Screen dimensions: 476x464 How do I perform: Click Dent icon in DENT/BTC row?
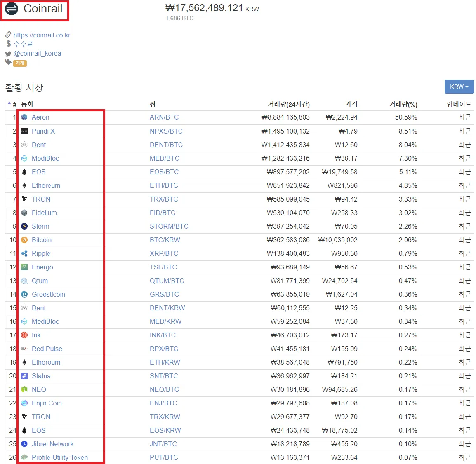pyautogui.click(x=25, y=145)
